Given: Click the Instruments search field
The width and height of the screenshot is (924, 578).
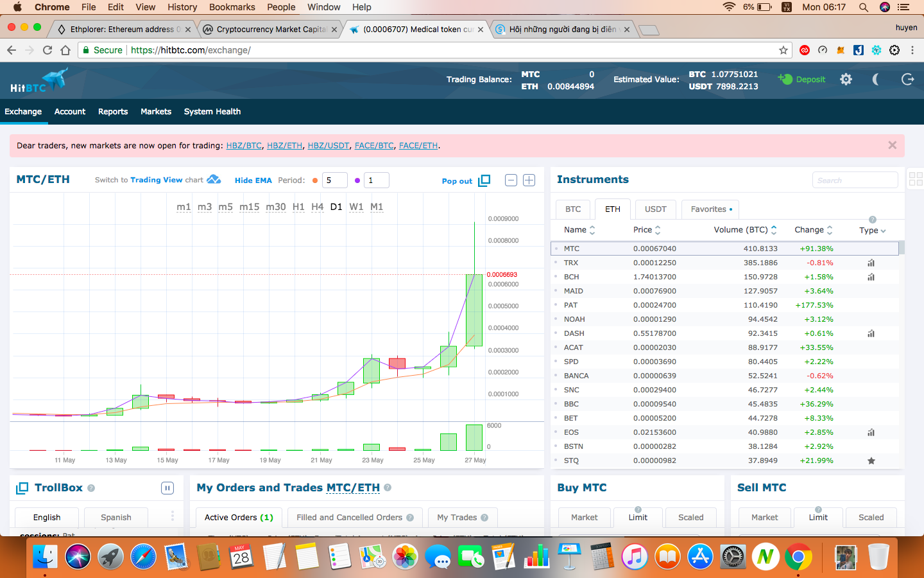Looking at the screenshot, I should coord(855,180).
